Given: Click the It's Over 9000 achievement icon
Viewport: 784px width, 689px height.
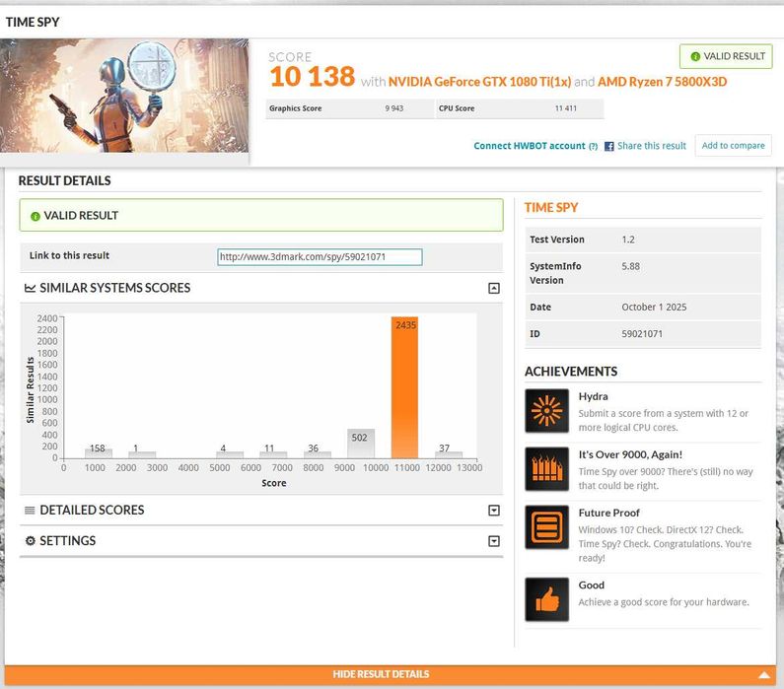Looking at the screenshot, I should pyautogui.click(x=546, y=468).
